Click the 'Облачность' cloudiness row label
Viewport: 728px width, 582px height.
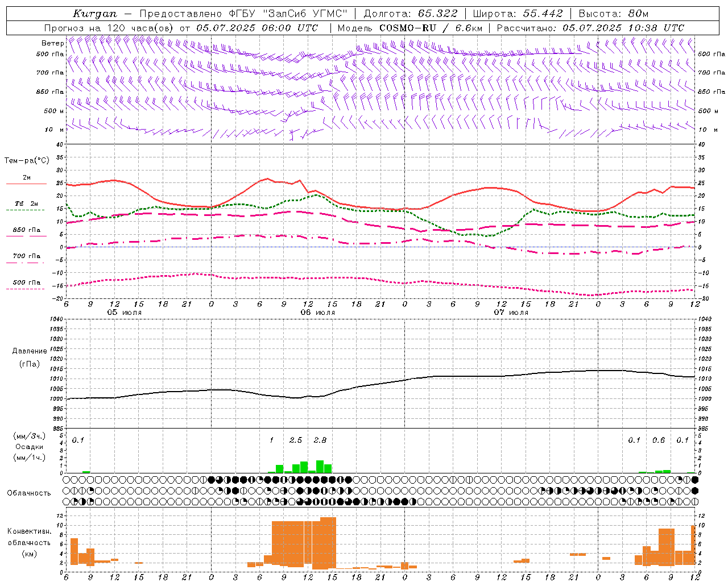pyautogui.click(x=29, y=493)
